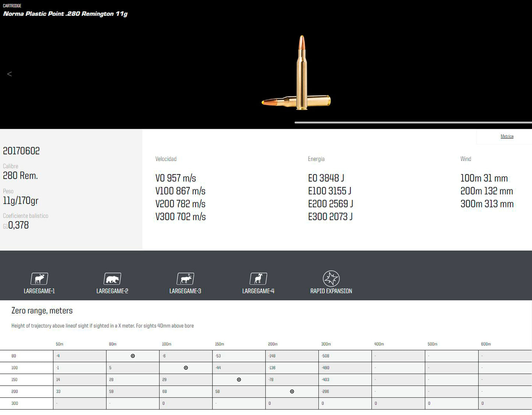The width and height of the screenshot is (532, 415).
Task: Select the LARGEGAME-3 deer icon
Action: [x=185, y=279]
